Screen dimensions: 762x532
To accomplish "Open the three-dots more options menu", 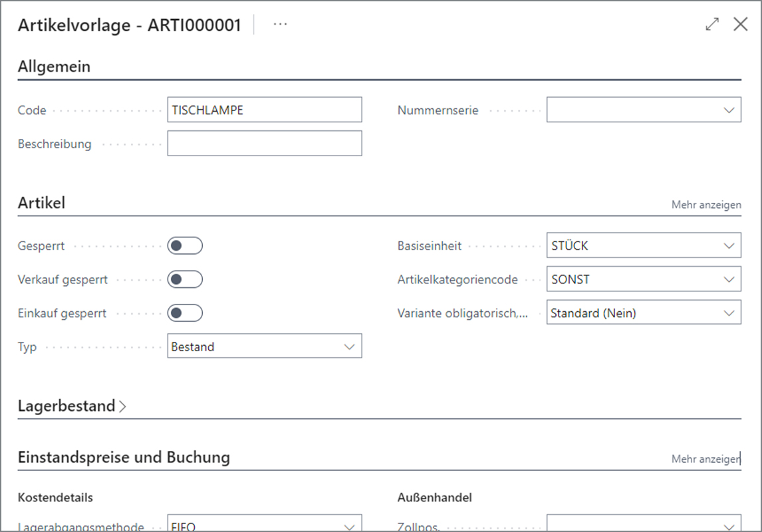I will [x=280, y=25].
